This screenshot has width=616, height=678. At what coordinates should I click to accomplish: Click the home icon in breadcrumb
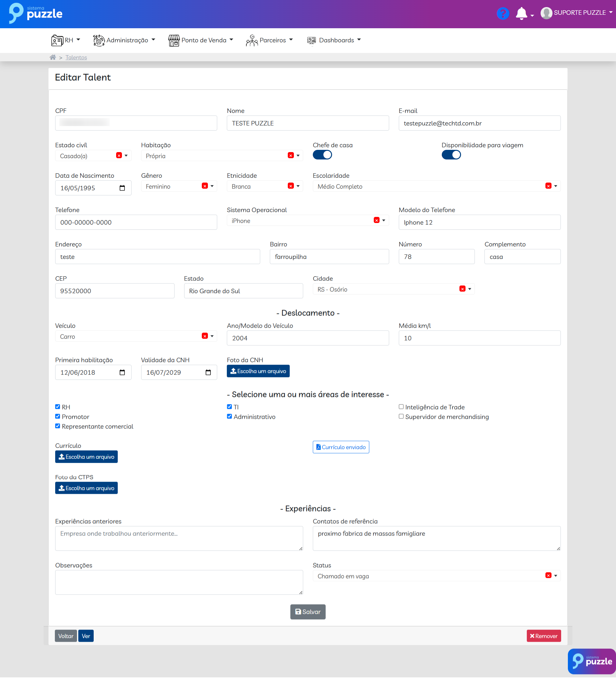pos(52,57)
